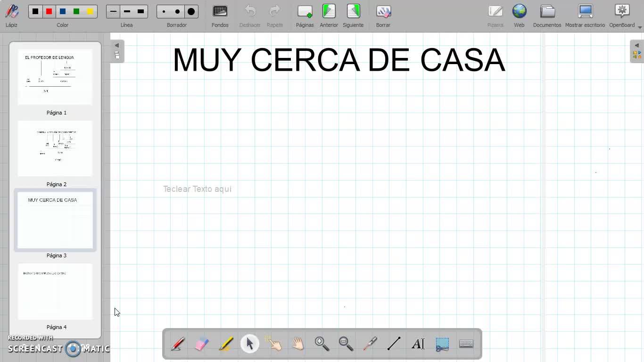Select the laser pointer tool
Image resolution: width=644 pixels, height=362 pixels.
tap(370, 344)
